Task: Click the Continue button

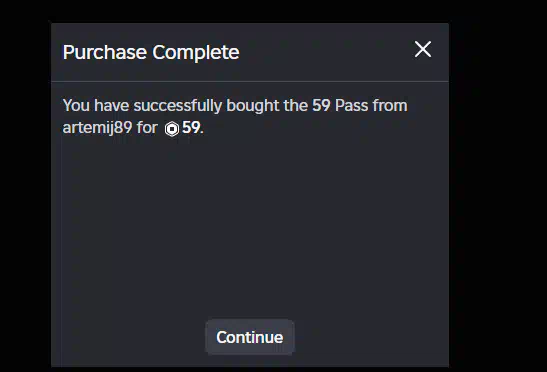Action: coord(250,337)
